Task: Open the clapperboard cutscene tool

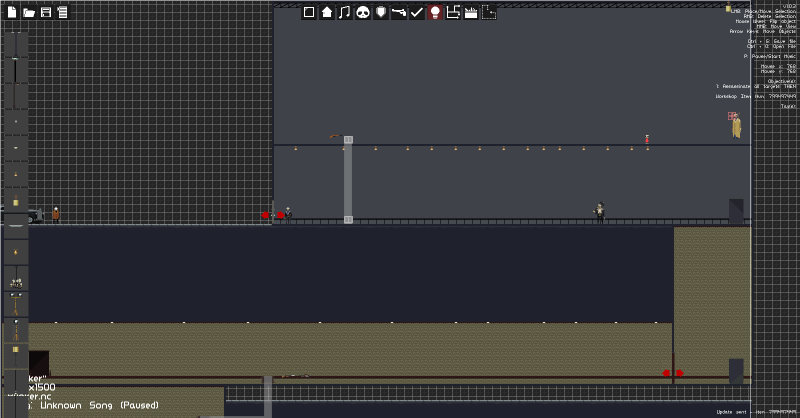Action: click(x=471, y=12)
